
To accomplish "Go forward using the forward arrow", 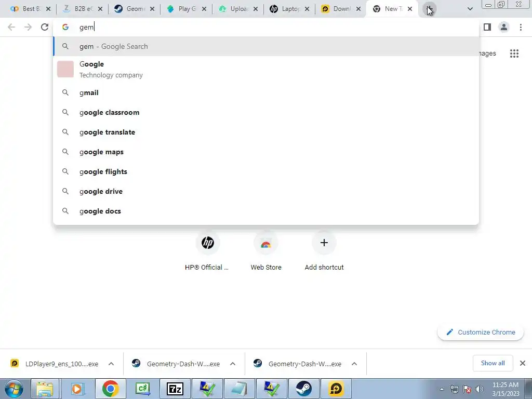I will (28, 27).
